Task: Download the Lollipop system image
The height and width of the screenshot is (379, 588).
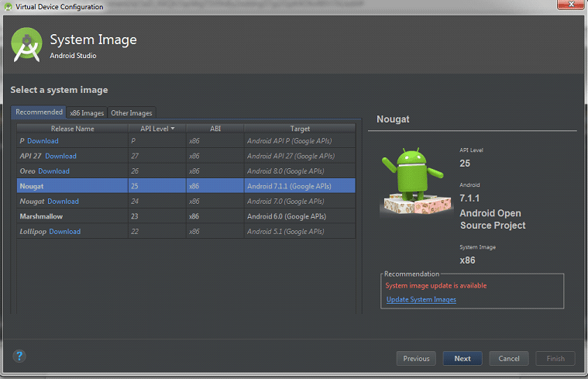Action: click(x=65, y=232)
